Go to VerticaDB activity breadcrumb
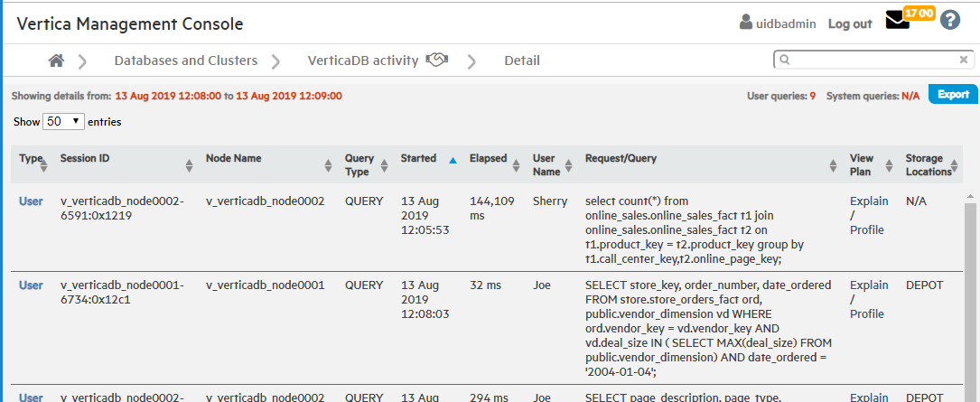Screen dimensions: 980x402 tap(362, 61)
